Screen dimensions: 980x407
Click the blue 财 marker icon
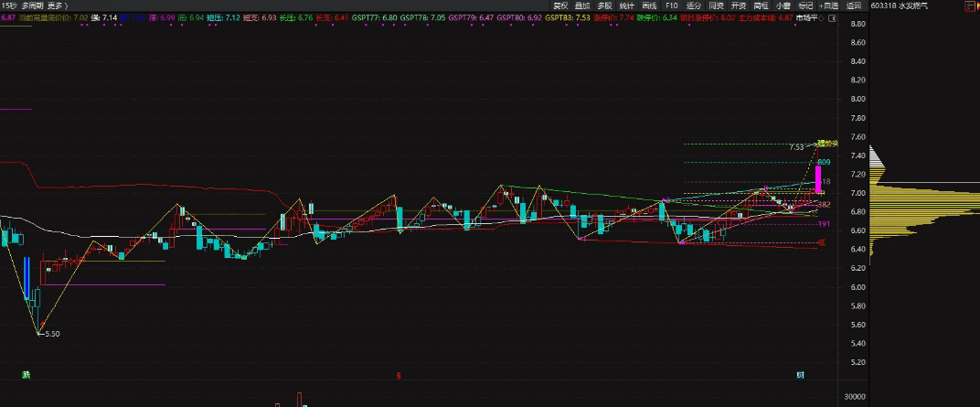[800, 375]
